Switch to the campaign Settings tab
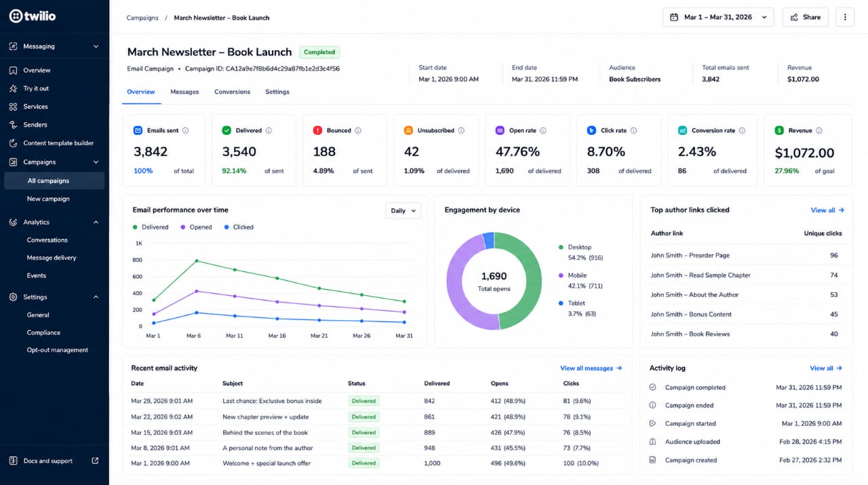 277,92
